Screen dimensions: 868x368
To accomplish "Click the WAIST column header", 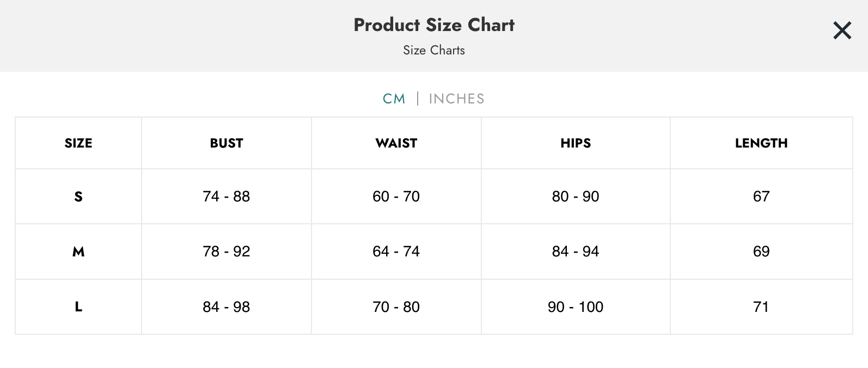I will (396, 143).
